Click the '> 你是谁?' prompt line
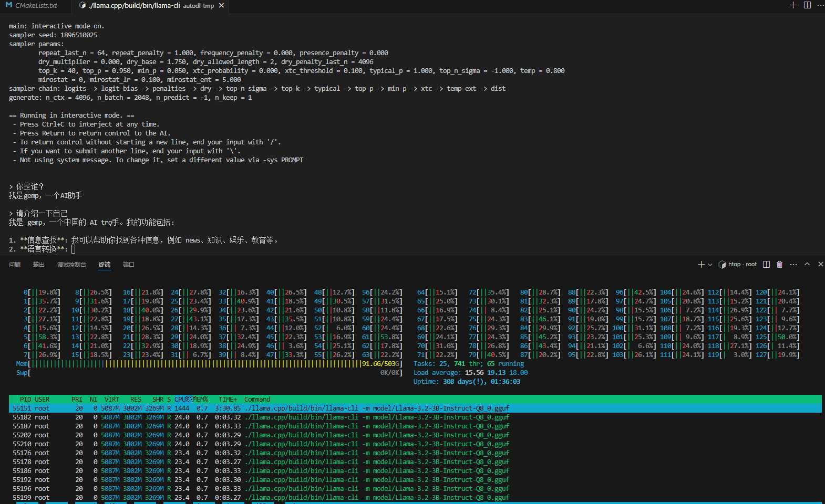This screenshot has width=825, height=504. [26, 187]
